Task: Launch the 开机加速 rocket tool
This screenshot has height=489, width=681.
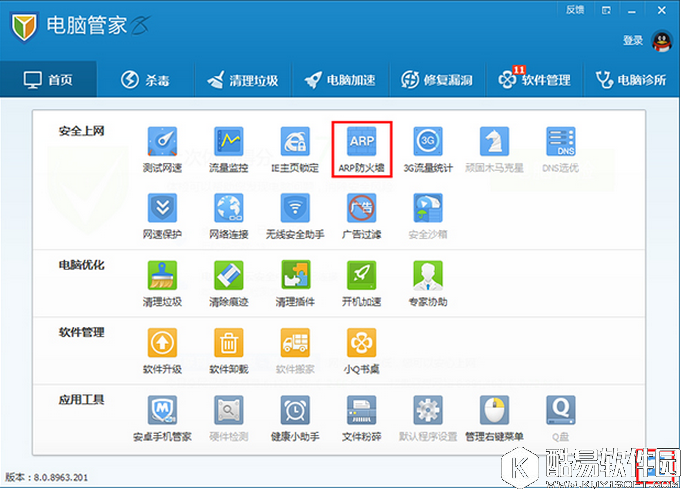Action: coord(361,283)
